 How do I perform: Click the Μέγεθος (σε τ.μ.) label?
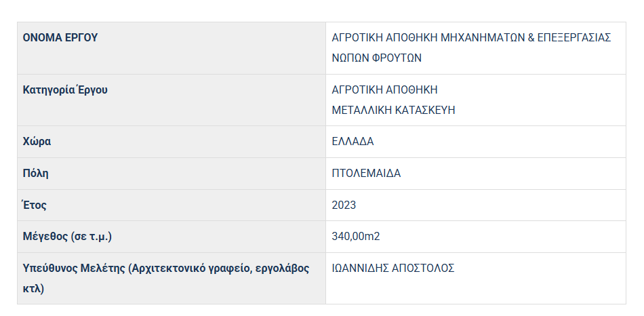click(x=67, y=237)
